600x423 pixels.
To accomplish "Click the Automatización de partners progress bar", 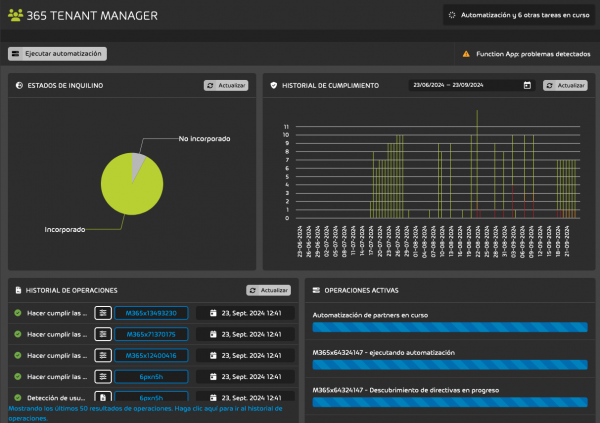I will (450, 327).
